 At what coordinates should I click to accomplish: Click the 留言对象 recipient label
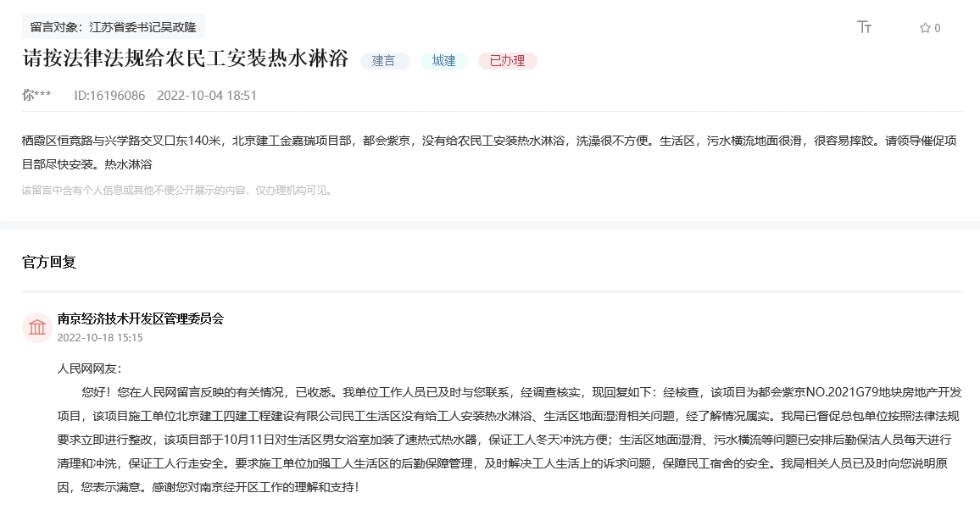pos(113,27)
